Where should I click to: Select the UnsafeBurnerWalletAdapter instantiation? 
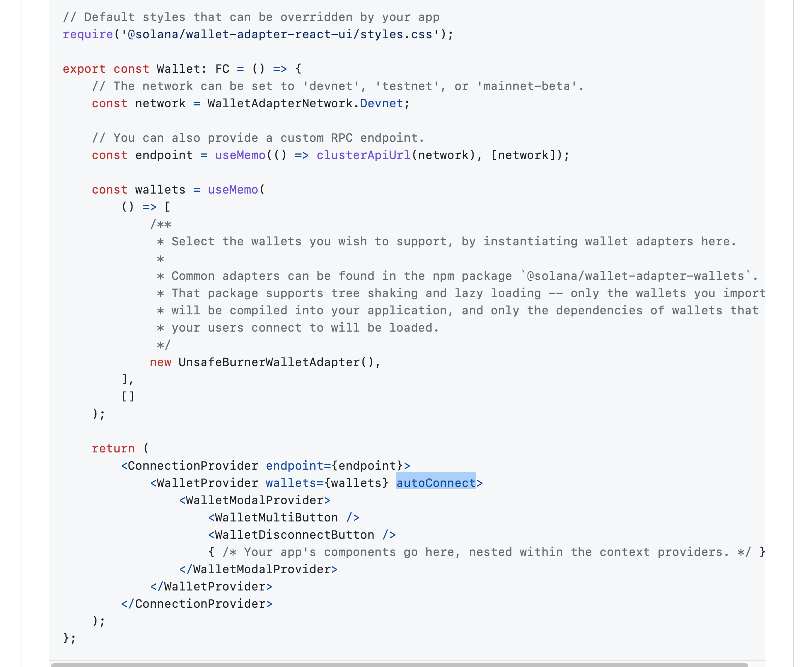[x=266, y=362]
